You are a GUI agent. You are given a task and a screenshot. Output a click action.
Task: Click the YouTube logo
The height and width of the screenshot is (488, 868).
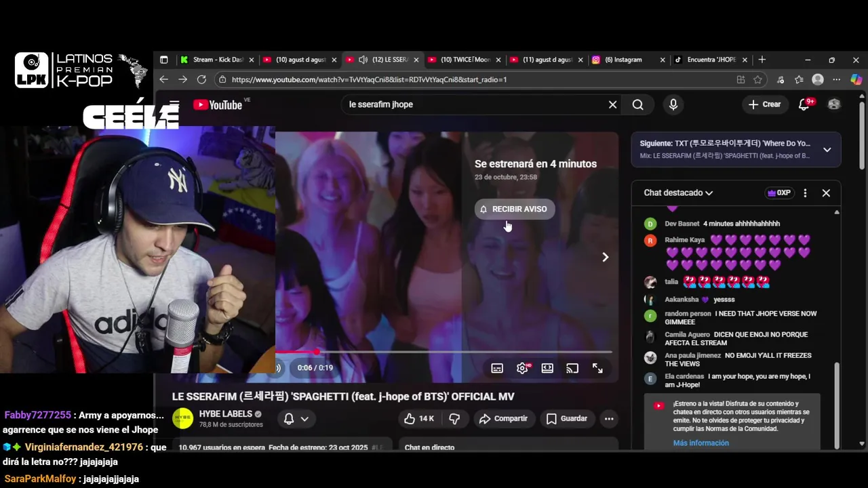point(217,104)
